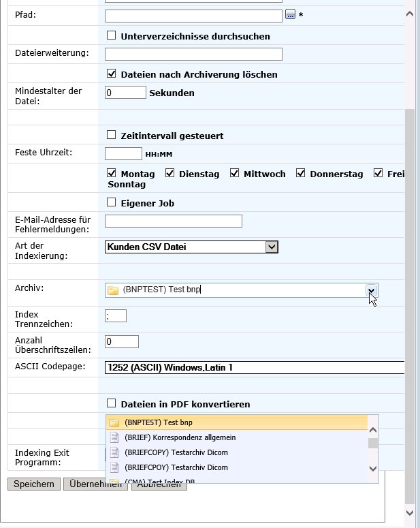
Task: Select the BNPTEST folder icon in Archiv field
Action: coord(113,290)
